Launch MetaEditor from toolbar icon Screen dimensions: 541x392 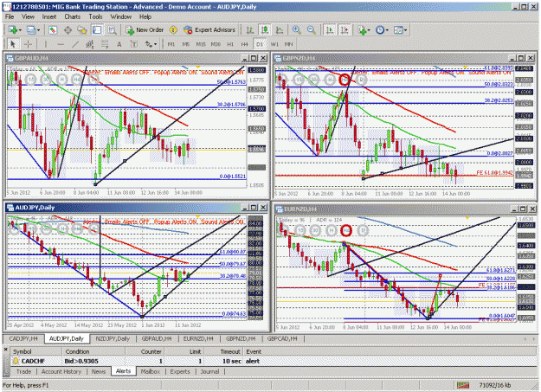click(173, 30)
